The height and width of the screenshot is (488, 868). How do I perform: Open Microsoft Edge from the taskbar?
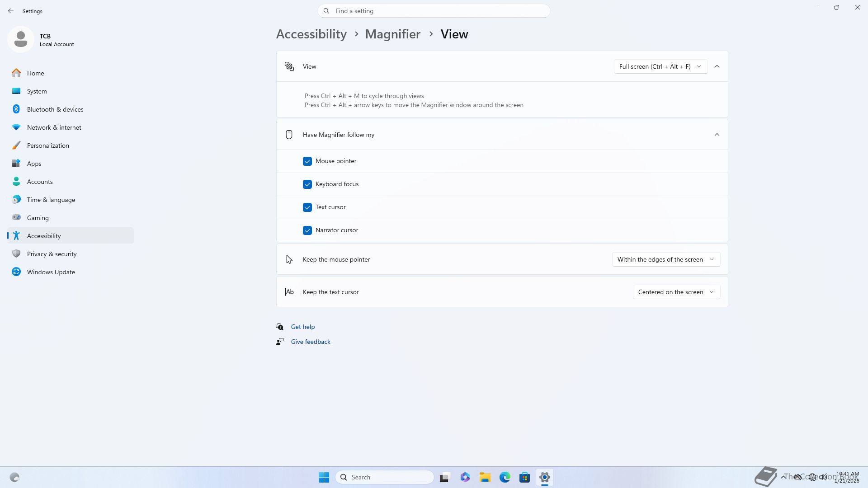[505, 477]
